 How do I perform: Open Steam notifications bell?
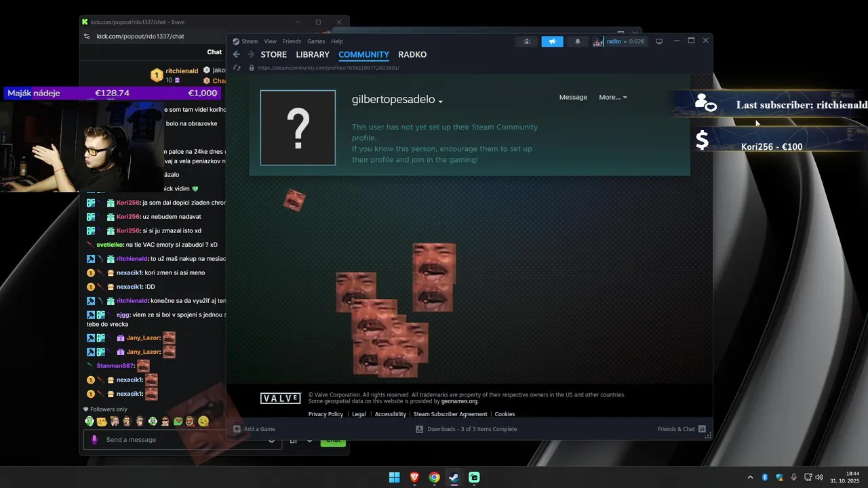coord(578,41)
